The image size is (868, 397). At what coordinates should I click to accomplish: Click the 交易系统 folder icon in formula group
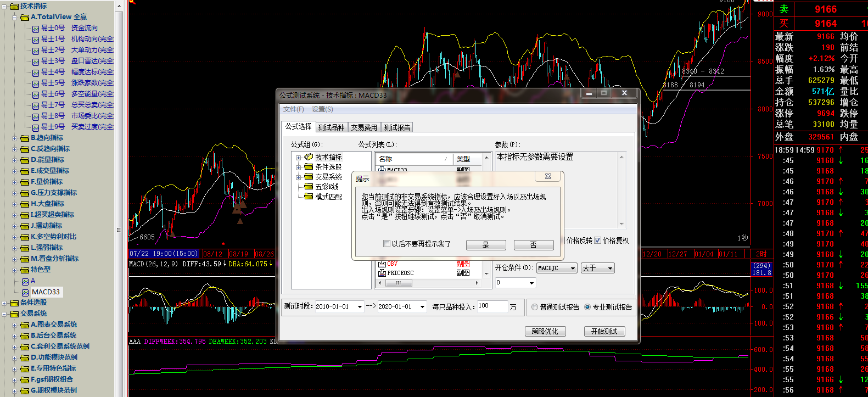pyautogui.click(x=309, y=177)
